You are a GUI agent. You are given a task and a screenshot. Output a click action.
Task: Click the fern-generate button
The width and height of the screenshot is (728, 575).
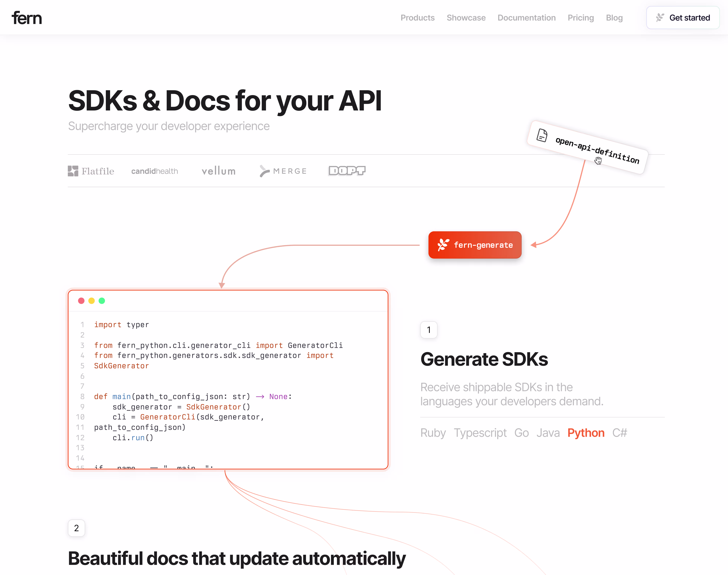[475, 245]
